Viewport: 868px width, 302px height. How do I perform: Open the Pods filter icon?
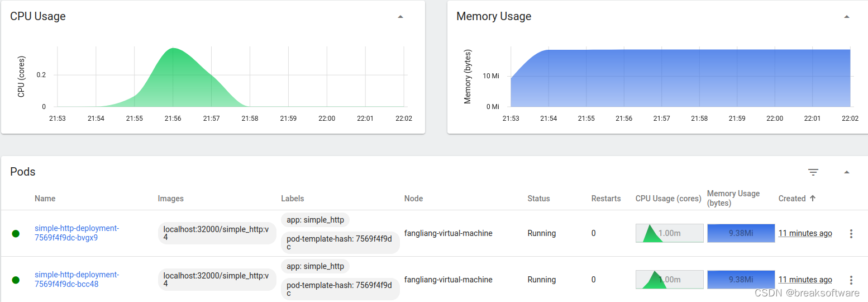[x=813, y=172]
